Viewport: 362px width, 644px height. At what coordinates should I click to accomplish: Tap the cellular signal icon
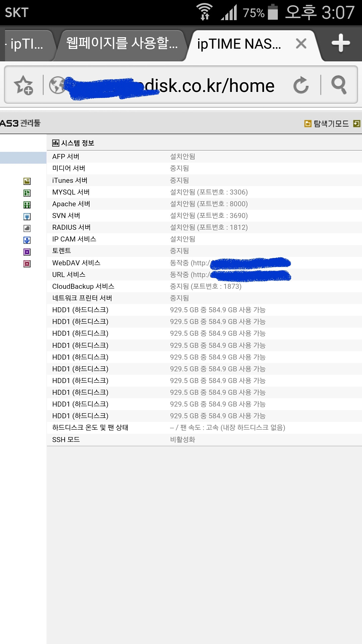tap(229, 13)
